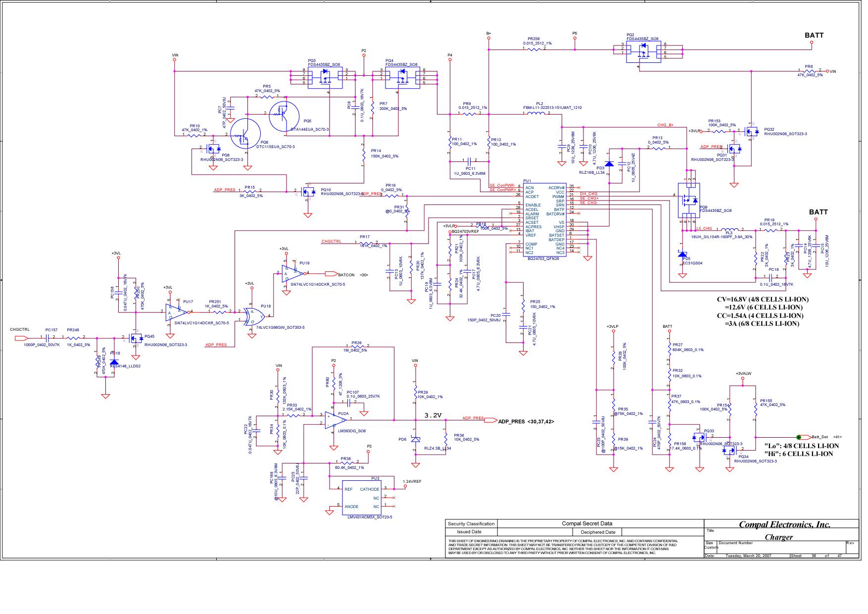Screen dimensions: 868x614
Task: Select the PQ3 FDS4435BZ_SO8 MOSFET
Action: click(x=325, y=78)
